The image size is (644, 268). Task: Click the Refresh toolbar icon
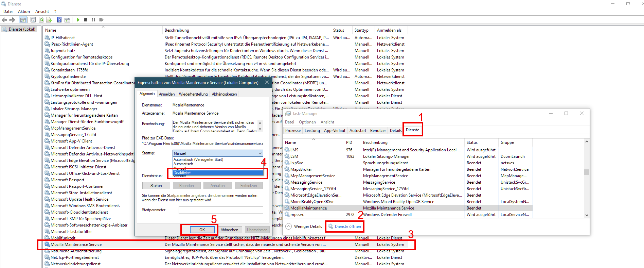(41, 20)
